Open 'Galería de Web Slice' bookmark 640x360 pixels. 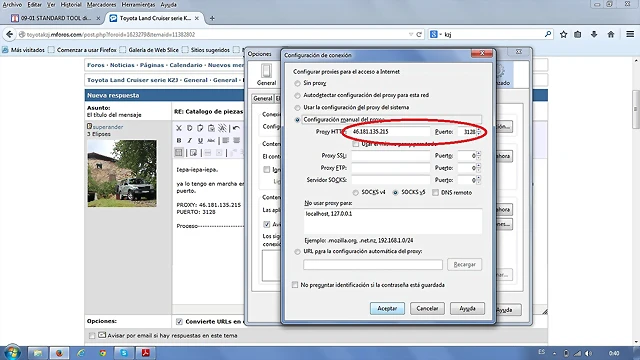(149, 50)
